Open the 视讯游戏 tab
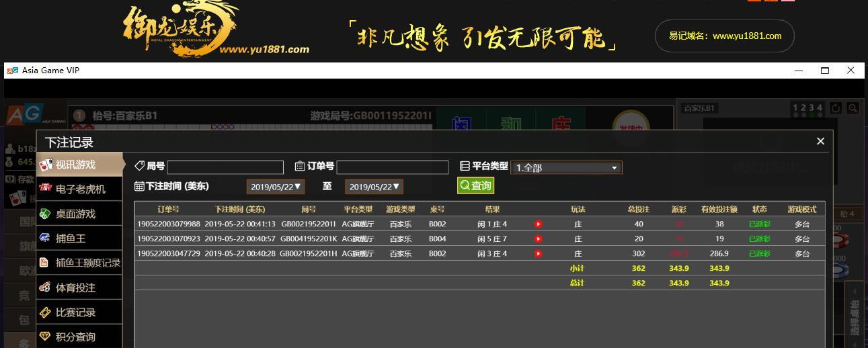The width and height of the screenshot is (868, 348). 80,165
